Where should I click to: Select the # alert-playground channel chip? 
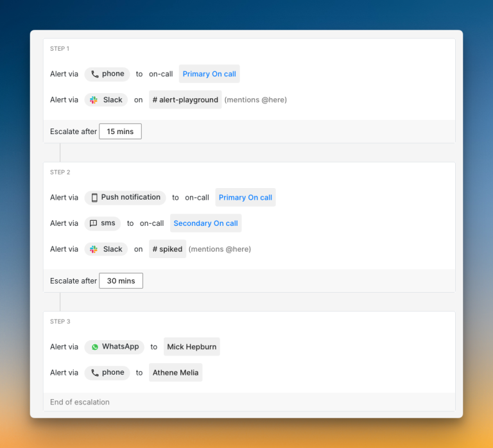[x=185, y=100]
